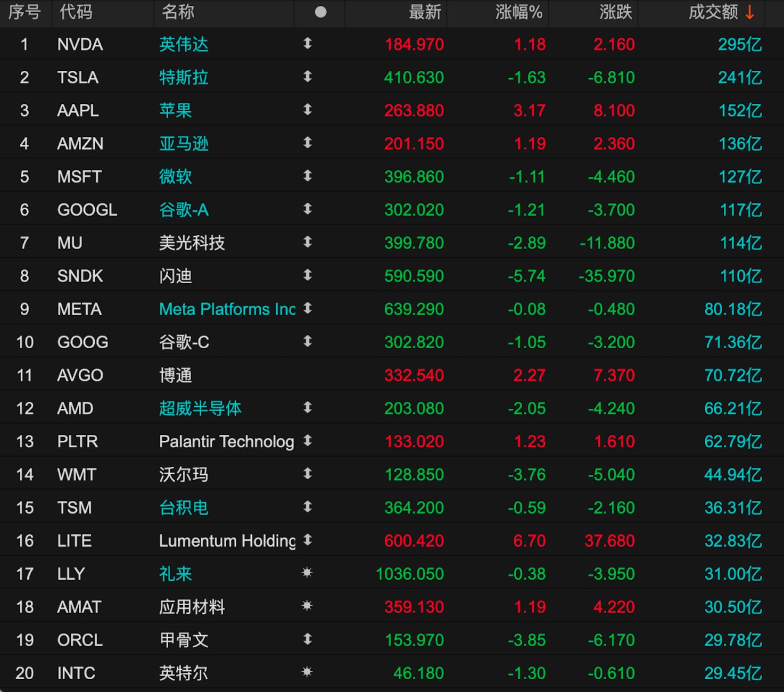784x692 pixels.
Task: Click the latest price 184.970
Action: pos(414,44)
